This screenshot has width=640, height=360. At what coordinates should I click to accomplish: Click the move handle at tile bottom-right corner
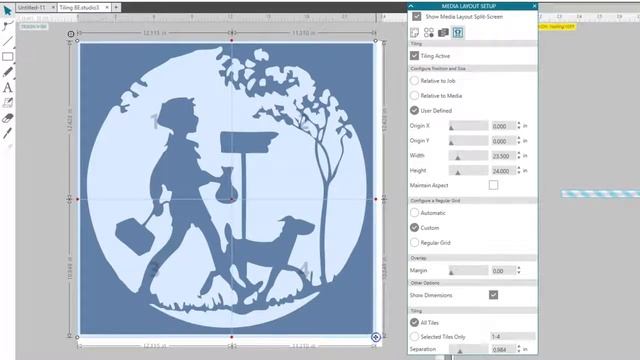(x=376, y=337)
